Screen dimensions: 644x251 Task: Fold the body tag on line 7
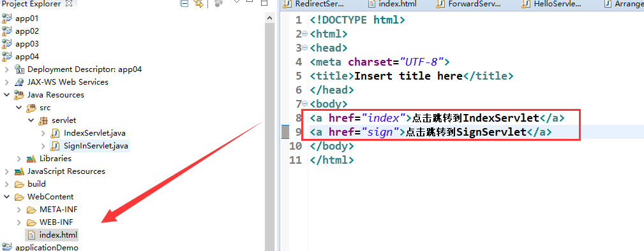point(304,103)
